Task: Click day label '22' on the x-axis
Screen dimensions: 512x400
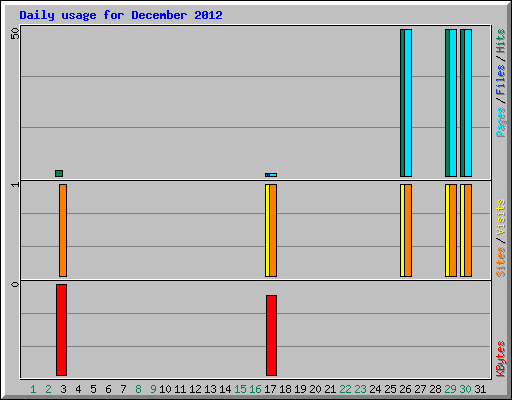Action: 345,389
